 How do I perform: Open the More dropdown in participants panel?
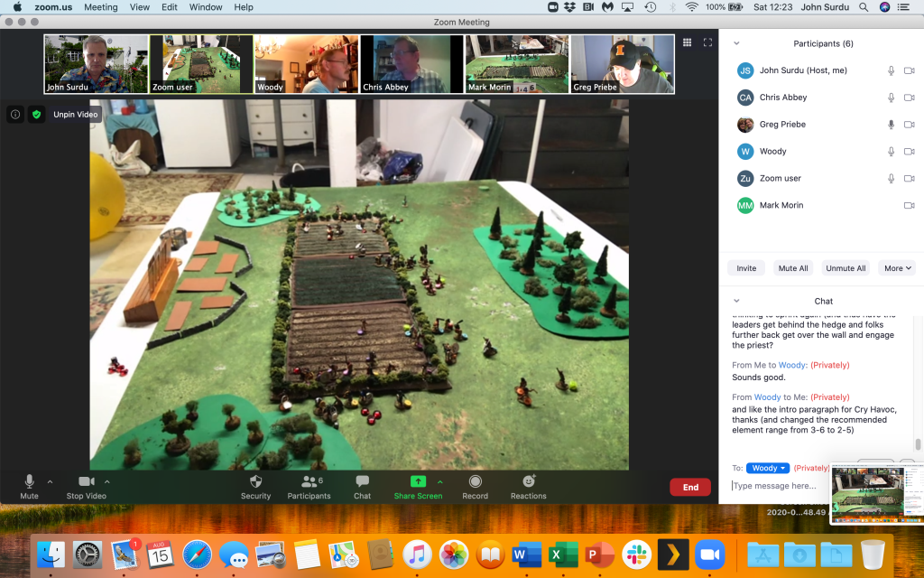click(899, 268)
